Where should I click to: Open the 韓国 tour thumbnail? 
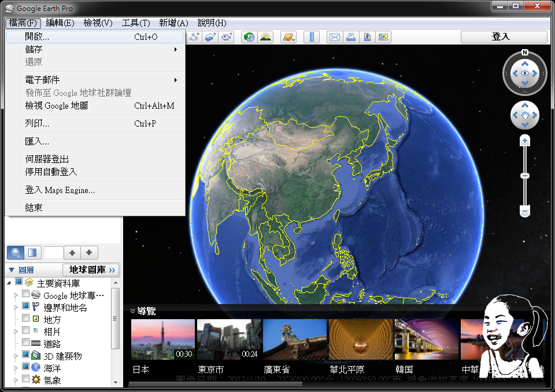(427, 339)
